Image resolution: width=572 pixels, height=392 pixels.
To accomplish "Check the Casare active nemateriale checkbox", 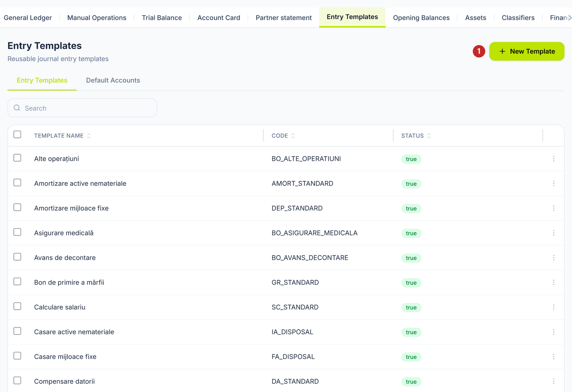I will pos(17,331).
